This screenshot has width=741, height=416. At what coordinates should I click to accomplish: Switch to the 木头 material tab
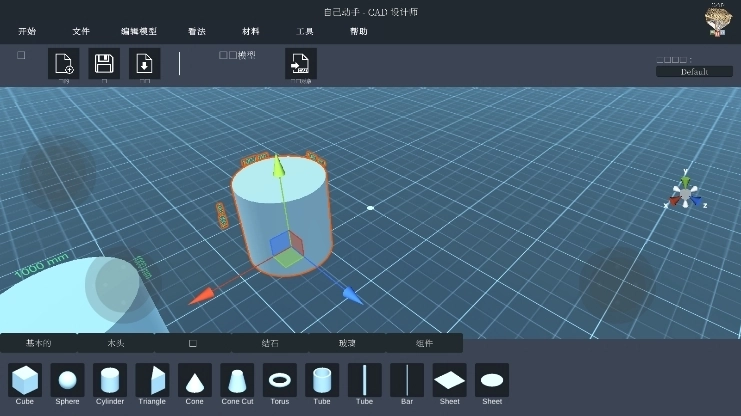(x=116, y=343)
